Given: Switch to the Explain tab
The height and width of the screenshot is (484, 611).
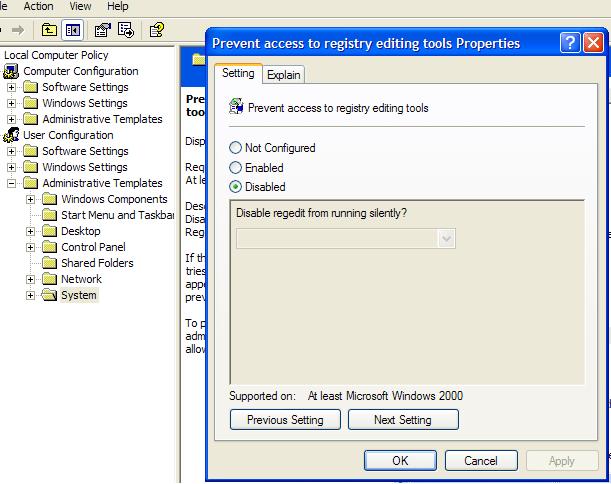Looking at the screenshot, I should click(x=284, y=75).
